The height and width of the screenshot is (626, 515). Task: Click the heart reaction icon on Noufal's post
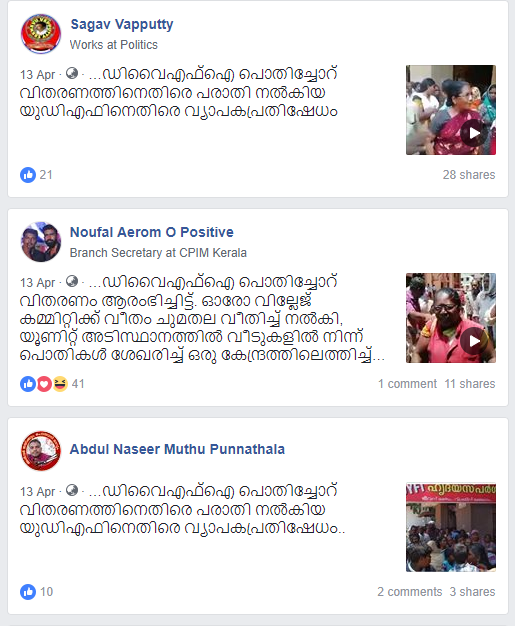[x=44, y=384]
